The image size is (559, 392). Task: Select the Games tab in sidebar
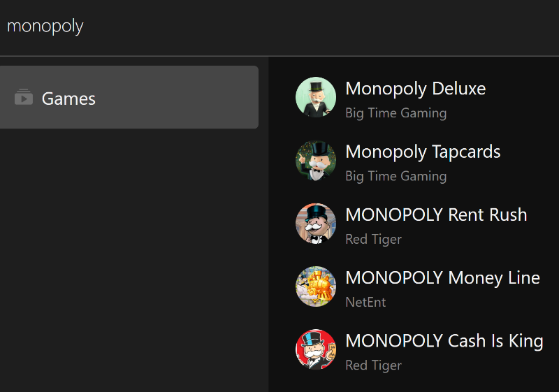(129, 97)
